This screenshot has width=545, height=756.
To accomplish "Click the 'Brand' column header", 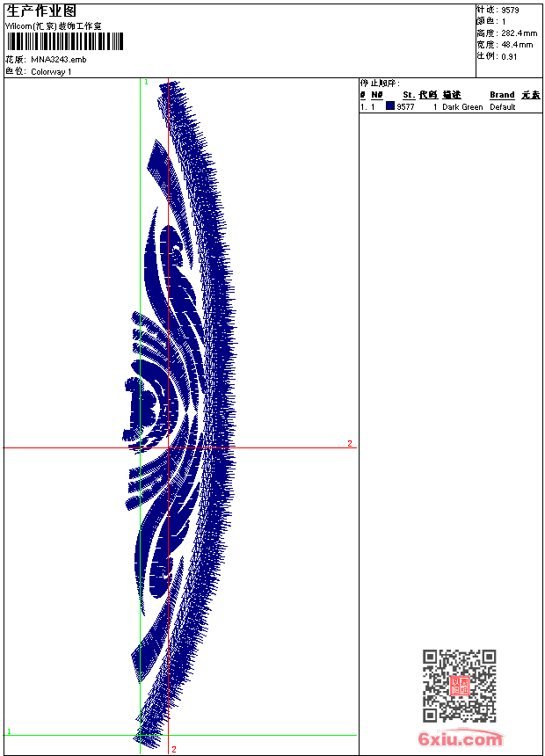I will click(502, 95).
